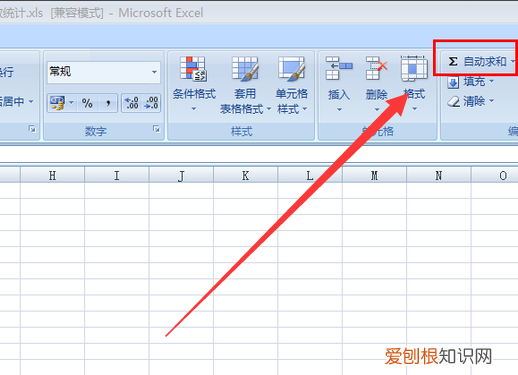Click the Format as Table (套用表格格式) icon

coord(245,69)
